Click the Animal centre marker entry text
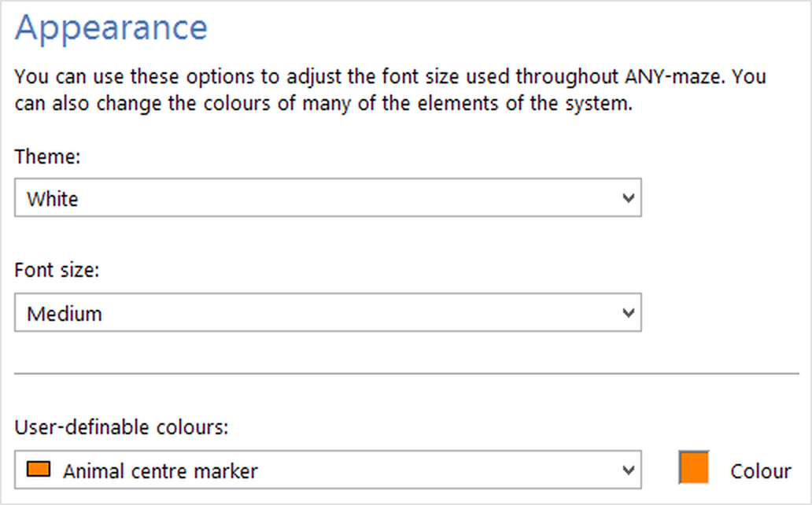 coord(161,471)
